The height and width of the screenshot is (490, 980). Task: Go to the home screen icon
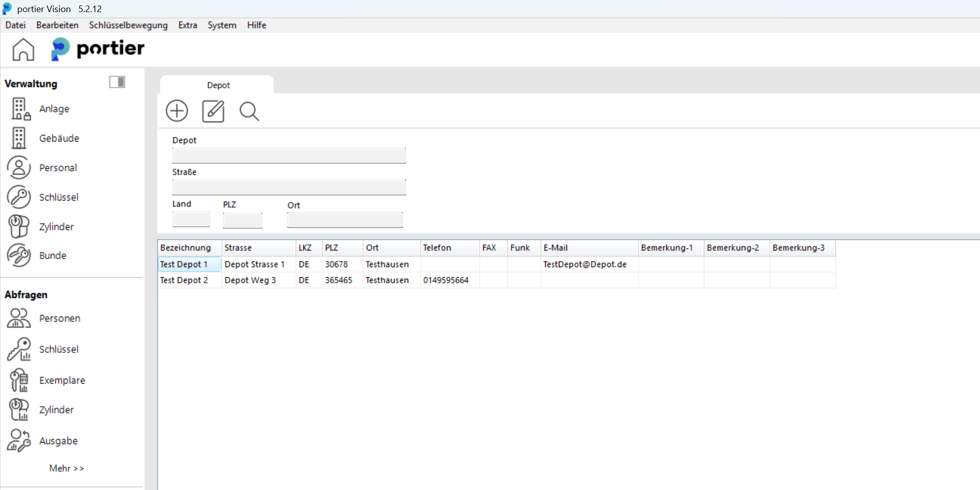pyautogui.click(x=23, y=49)
